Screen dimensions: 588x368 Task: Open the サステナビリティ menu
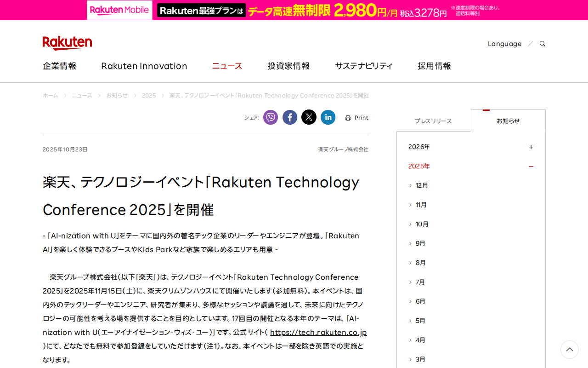pos(364,66)
